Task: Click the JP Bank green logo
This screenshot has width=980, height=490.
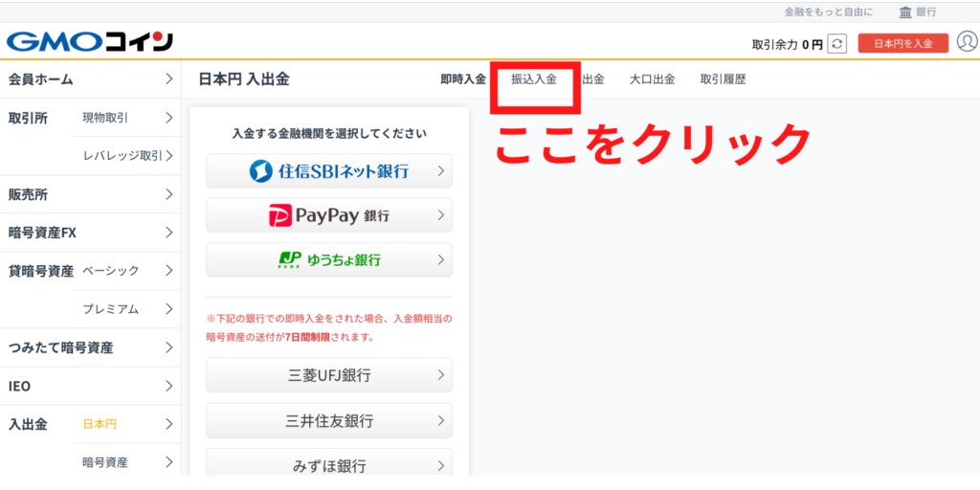Action: (x=290, y=260)
